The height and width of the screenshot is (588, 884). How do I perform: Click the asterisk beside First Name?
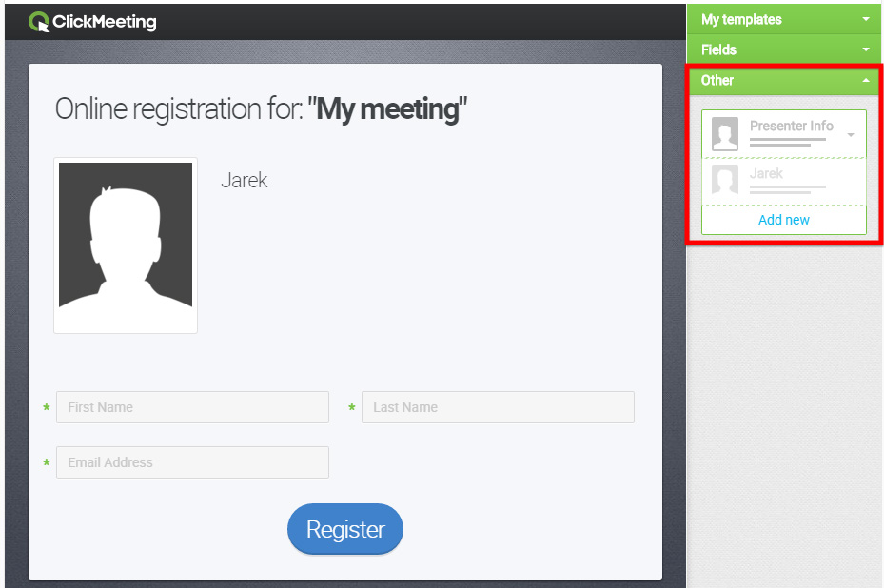tap(47, 407)
